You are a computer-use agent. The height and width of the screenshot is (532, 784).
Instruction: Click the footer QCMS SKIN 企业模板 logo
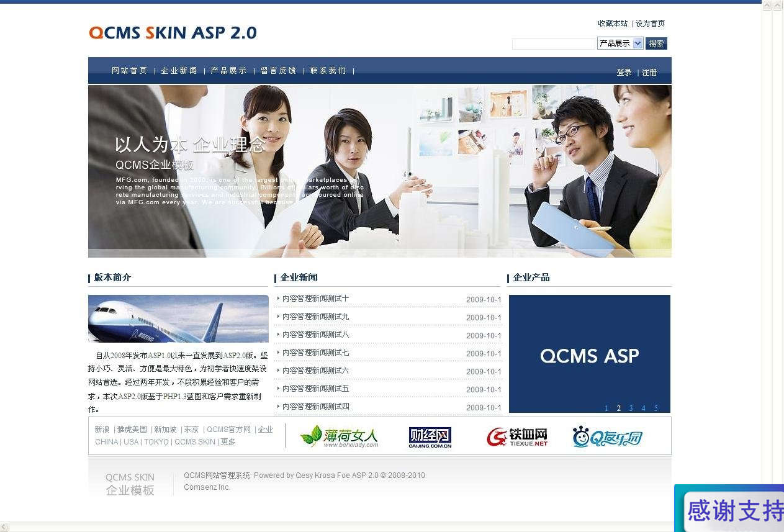click(130, 484)
